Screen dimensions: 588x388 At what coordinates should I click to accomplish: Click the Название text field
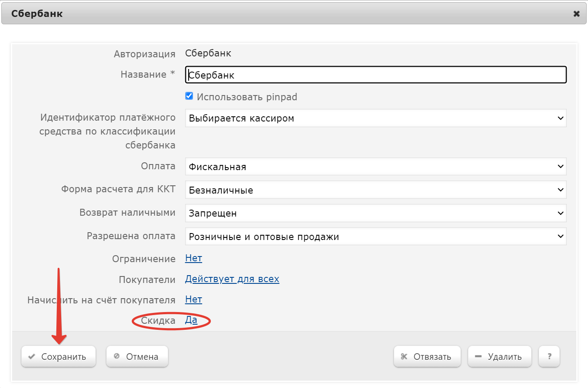pos(376,75)
